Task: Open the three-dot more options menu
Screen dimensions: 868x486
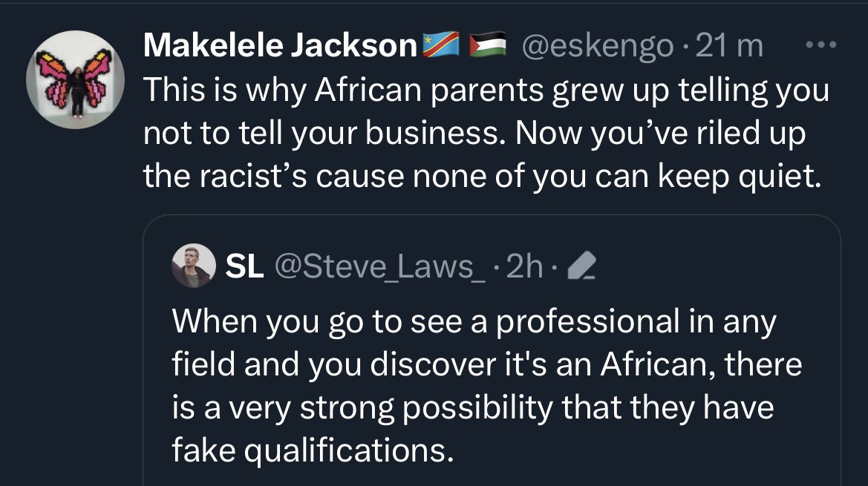Action: point(821,47)
